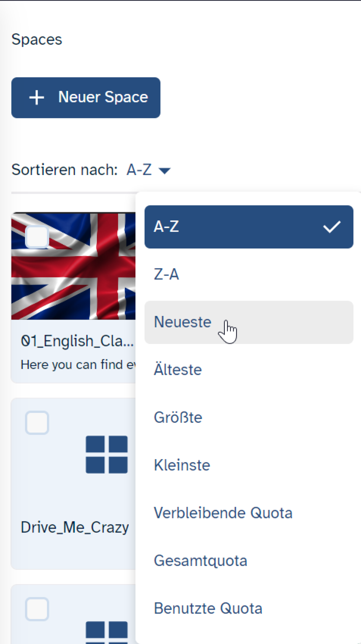Create a space with Neuer Space button
Screen dimensions: 361x644
click(86, 98)
